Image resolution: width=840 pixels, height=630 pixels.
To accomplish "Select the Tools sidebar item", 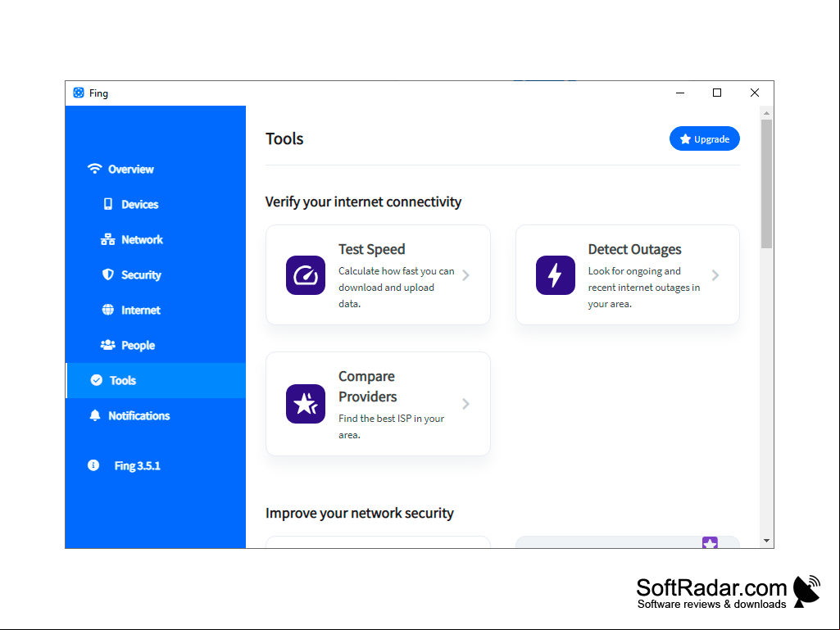I will (x=156, y=380).
